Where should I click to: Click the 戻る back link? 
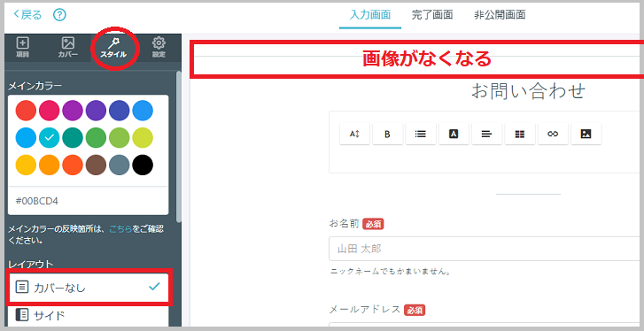coord(28,15)
